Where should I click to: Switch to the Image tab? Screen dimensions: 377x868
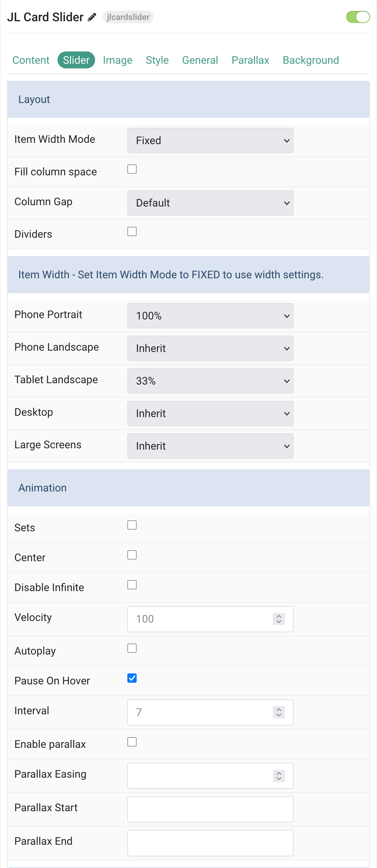point(117,60)
